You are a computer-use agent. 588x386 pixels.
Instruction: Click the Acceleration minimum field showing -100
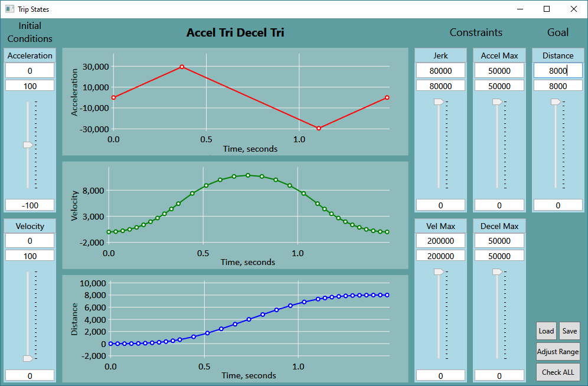click(30, 205)
